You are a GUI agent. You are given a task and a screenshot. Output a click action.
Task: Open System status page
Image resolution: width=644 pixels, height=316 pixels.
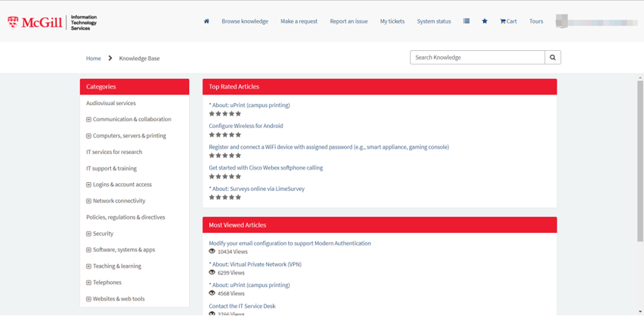tap(433, 21)
